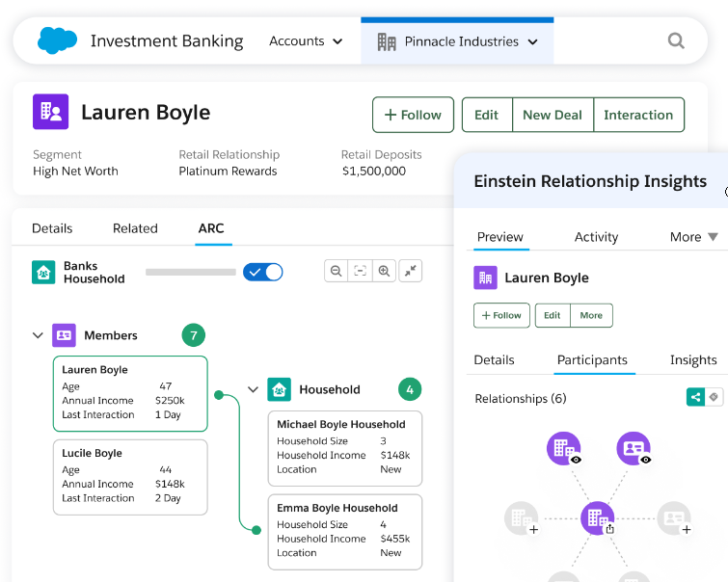Zoom in the ARC graph
728x582 pixels.
click(384, 271)
